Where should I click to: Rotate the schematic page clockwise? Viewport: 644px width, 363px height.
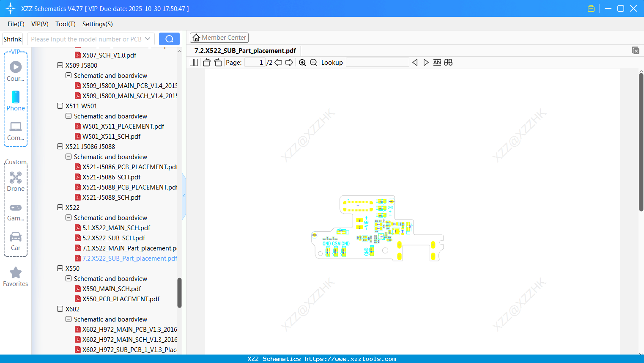click(218, 62)
